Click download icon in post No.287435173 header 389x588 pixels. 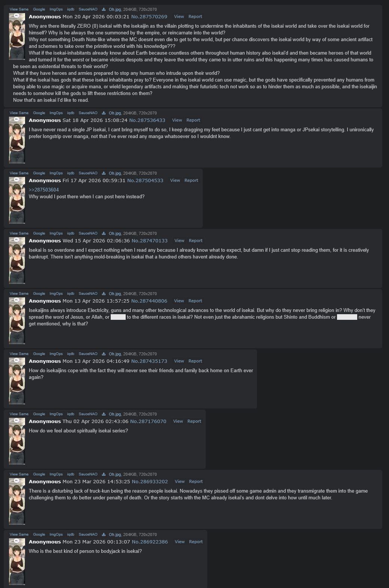pos(104,354)
